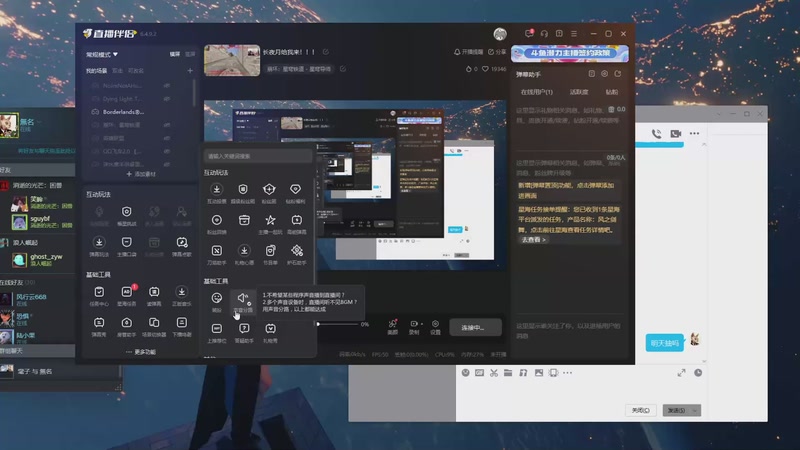Open 正版音乐 tool in left panel
Image resolution: width=800 pixels, height=450 pixels.
(x=181, y=295)
